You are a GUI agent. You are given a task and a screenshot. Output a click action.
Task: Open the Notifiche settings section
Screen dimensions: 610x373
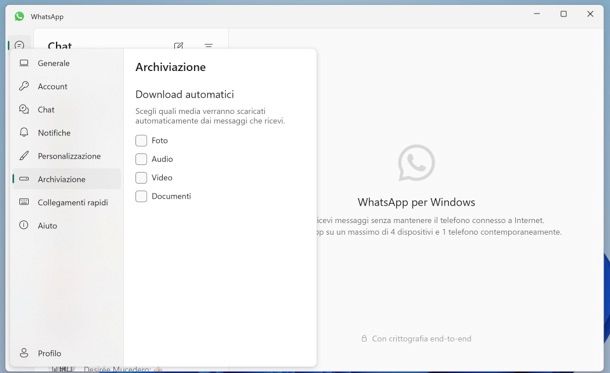[x=66, y=133]
